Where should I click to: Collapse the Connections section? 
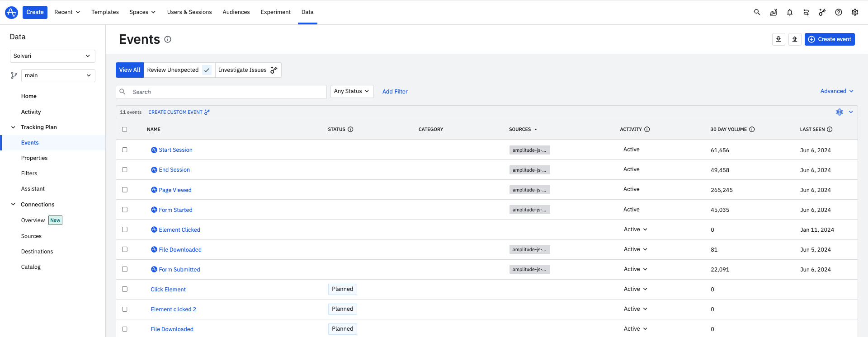pyautogui.click(x=13, y=204)
